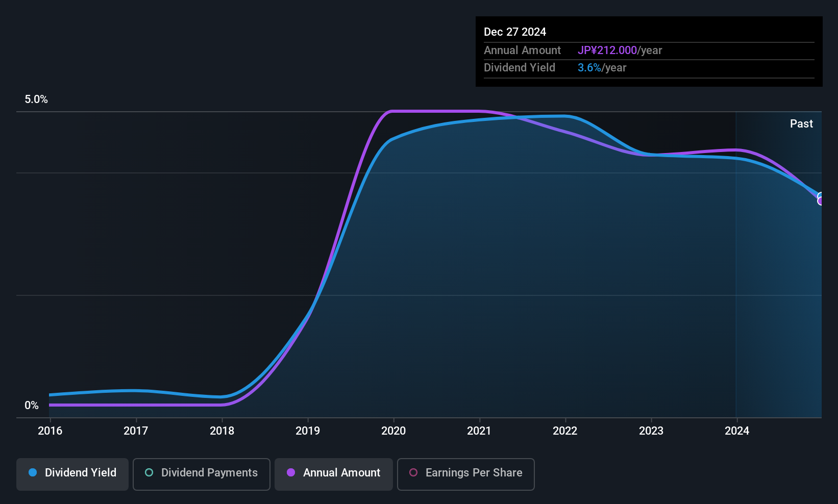Click the 0% y-axis label
The image size is (838, 504).
point(32,406)
